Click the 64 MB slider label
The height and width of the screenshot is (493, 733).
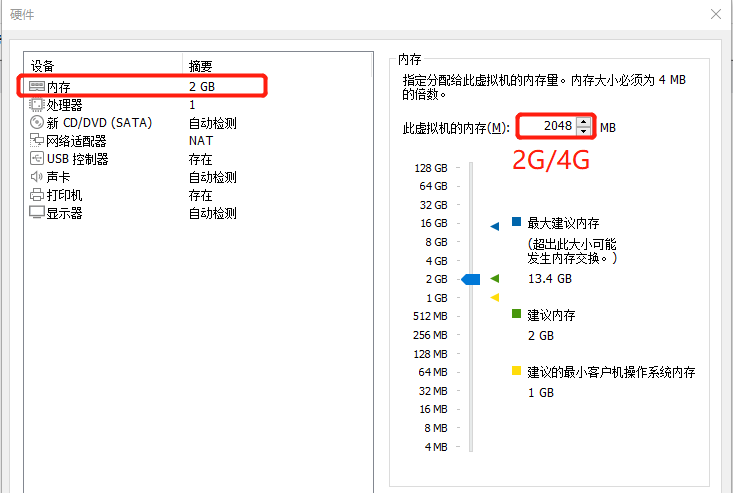coord(433,372)
